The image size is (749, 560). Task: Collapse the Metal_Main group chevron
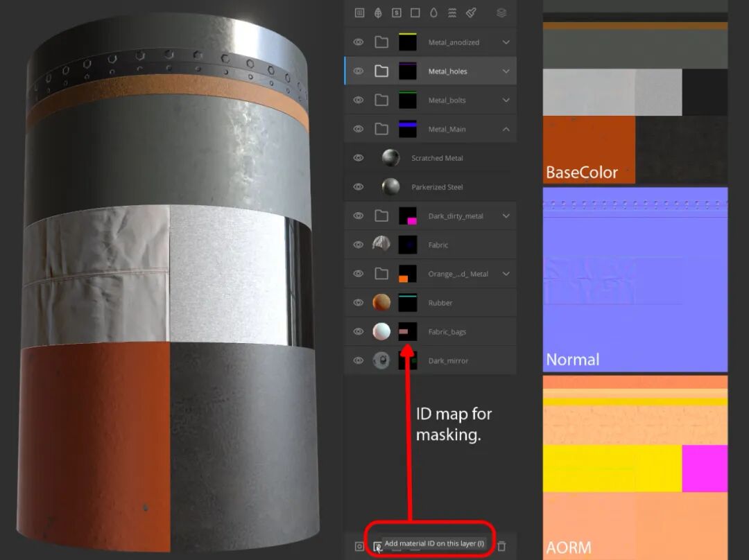[x=506, y=129]
